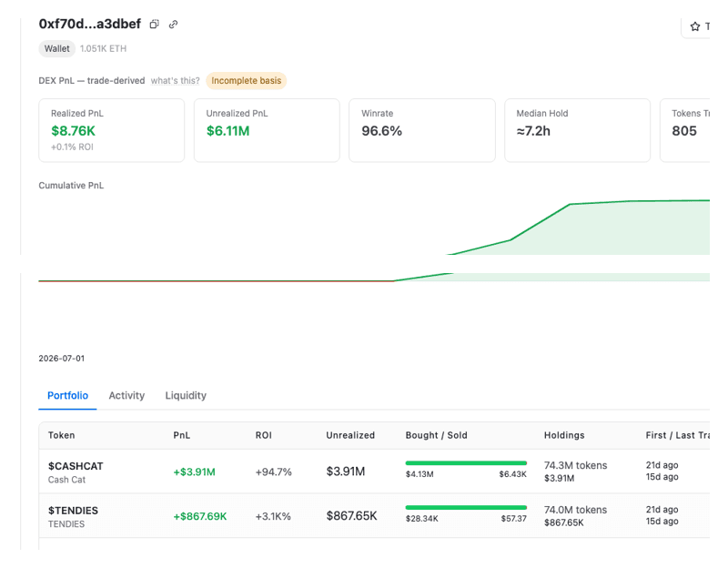
Task: Open the $TENDIES token row
Action: pos(374,516)
